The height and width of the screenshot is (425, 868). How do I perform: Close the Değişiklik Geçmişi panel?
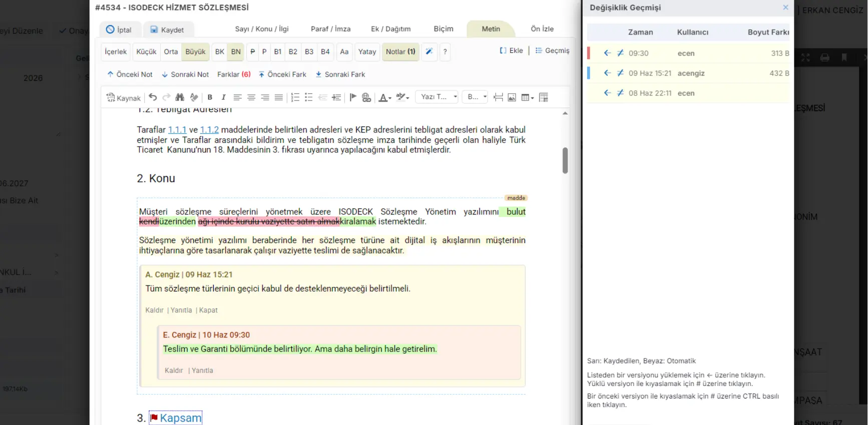[785, 7]
